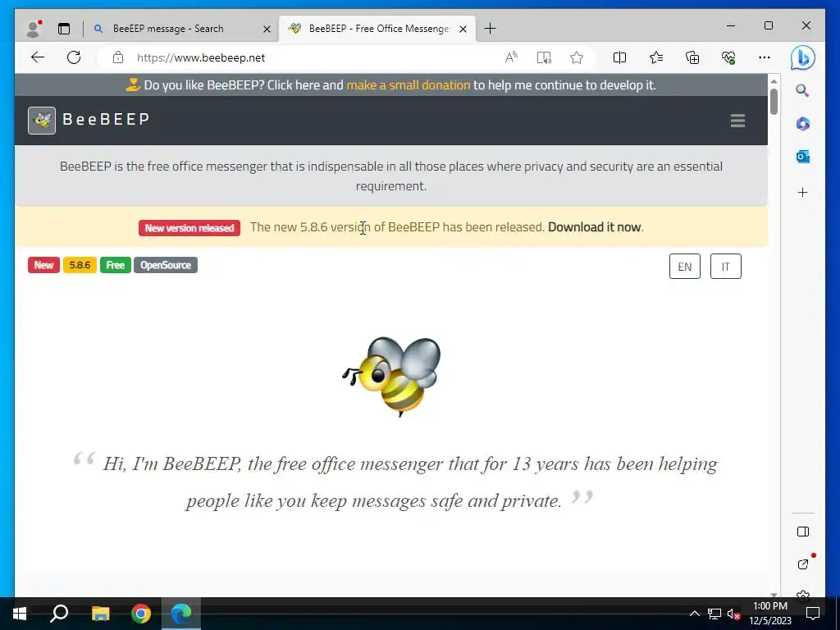
Task: Open Outlook sidebar icon
Action: (802, 157)
